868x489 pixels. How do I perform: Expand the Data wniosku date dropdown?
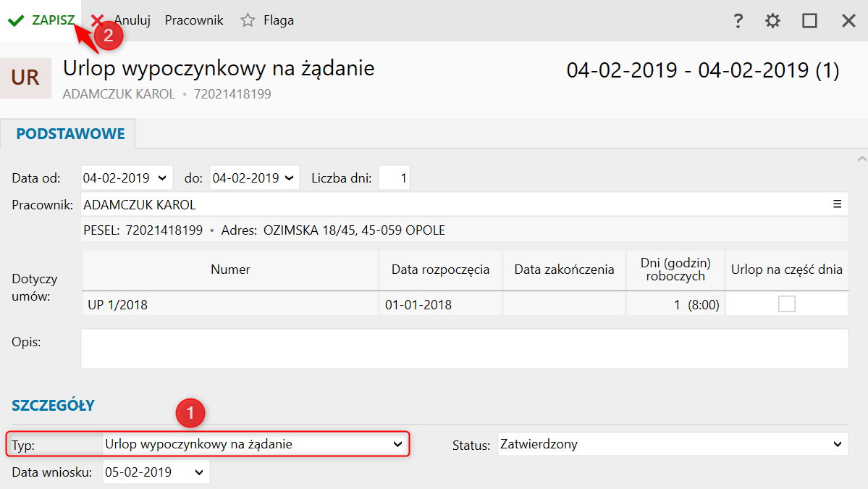point(199,472)
